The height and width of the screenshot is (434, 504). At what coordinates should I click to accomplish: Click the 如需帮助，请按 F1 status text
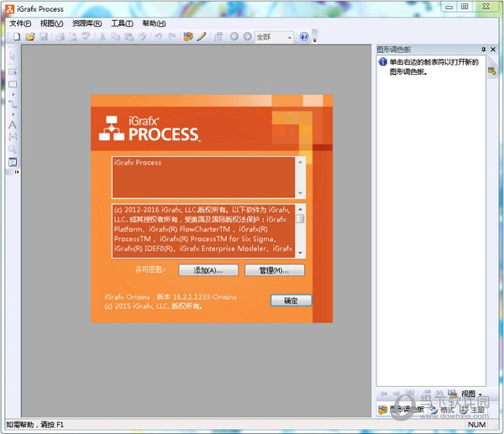(x=34, y=425)
